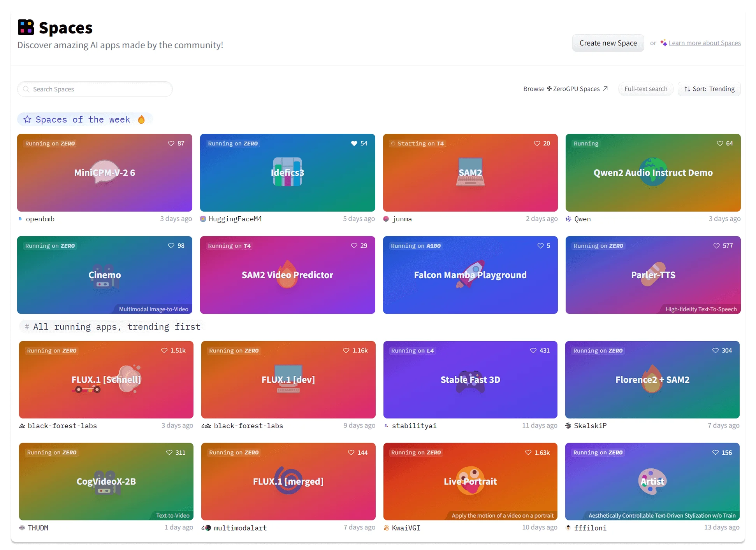
Task: Like the MiniCPM-V-2 6 space heart
Action: [x=171, y=144]
